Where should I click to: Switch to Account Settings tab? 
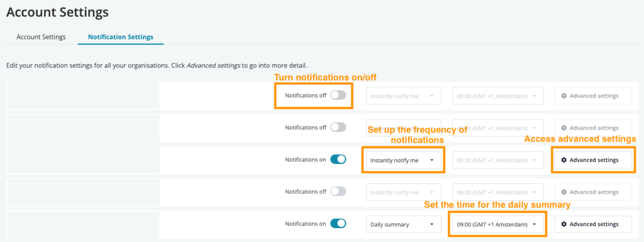41,37
